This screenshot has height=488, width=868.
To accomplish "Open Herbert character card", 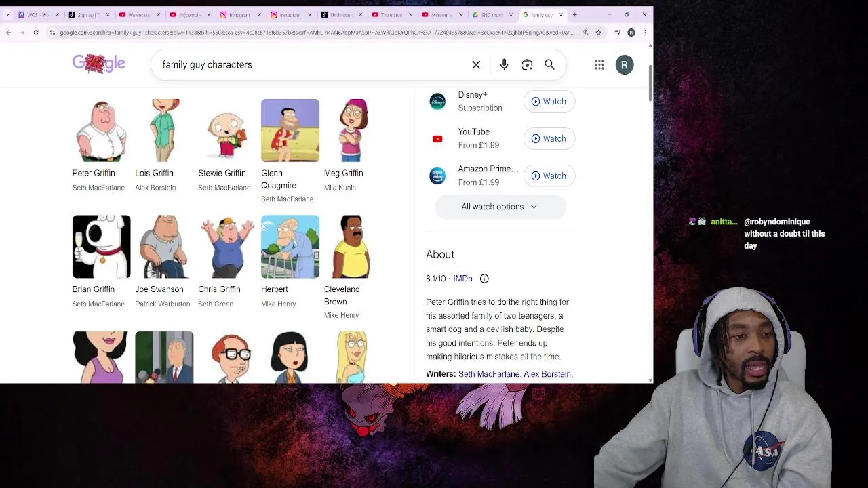I will click(x=290, y=262).
